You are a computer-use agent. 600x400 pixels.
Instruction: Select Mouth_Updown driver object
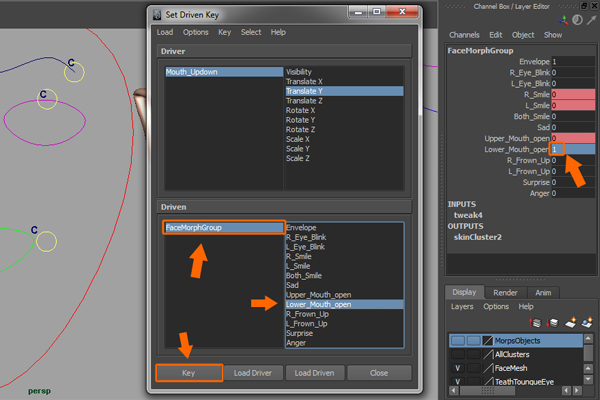coord(224,72)
